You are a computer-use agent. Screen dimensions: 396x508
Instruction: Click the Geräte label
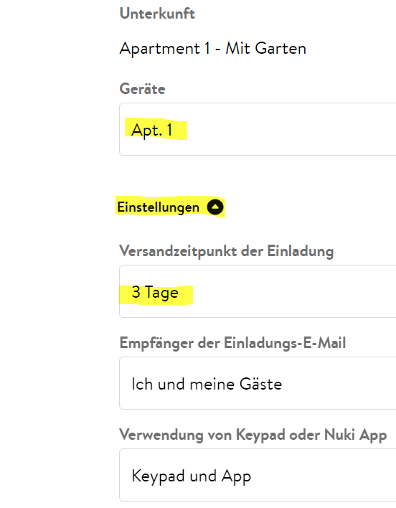pyautogui.click(x=142, y=89)
